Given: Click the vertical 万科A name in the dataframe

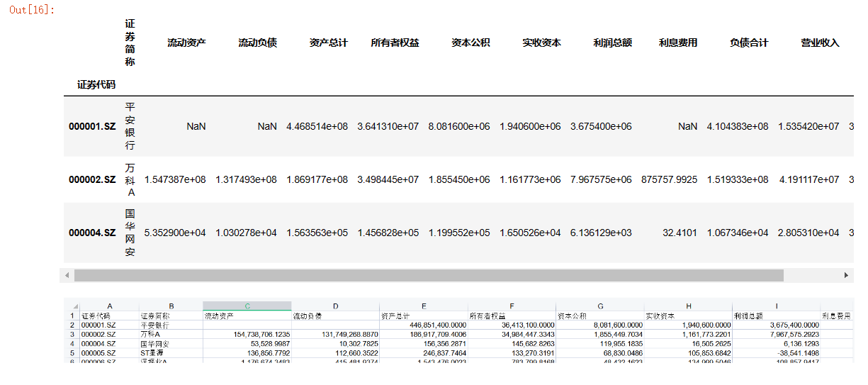Looking at the screenshot, I should point(130,179).
